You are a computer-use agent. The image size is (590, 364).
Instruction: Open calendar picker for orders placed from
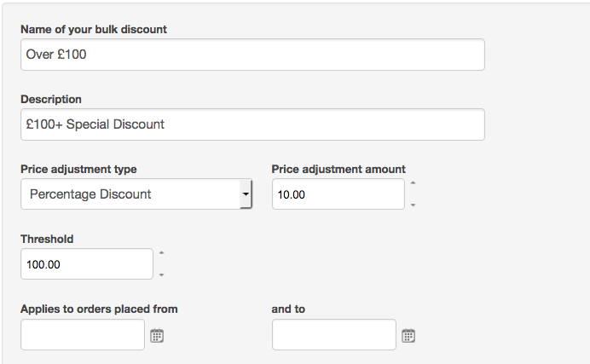pyautogui.click(x=157, y=335)
